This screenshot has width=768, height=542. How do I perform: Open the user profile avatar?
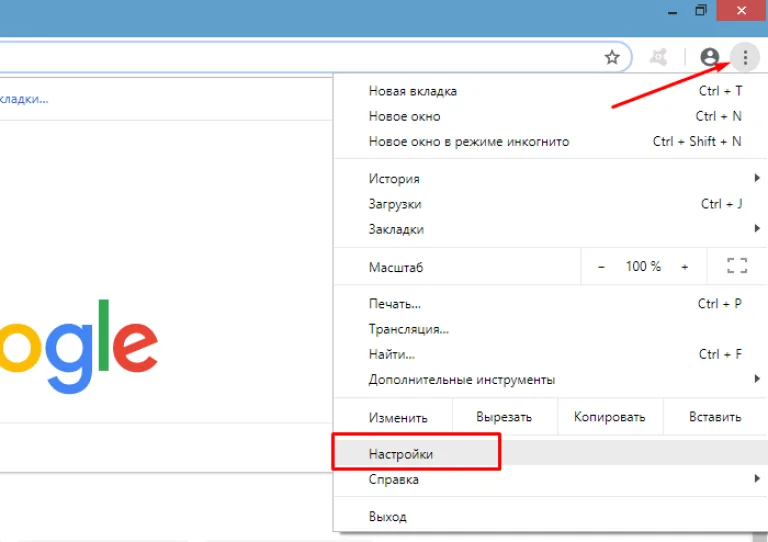[709, 57]
